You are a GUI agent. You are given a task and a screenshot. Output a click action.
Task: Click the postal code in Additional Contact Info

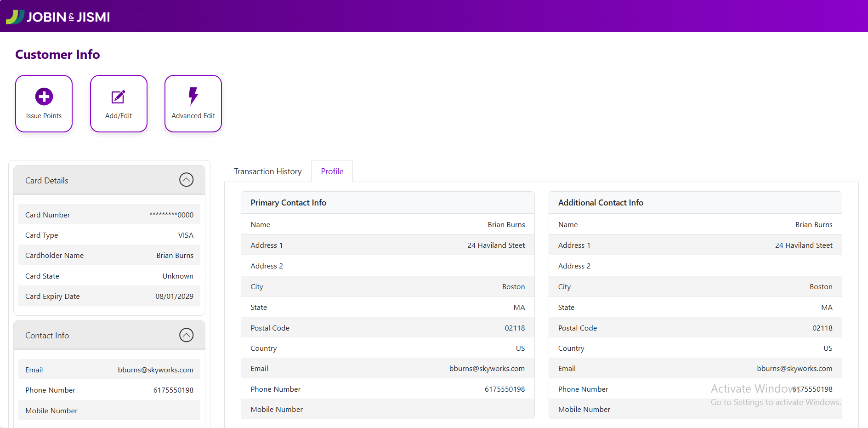point(822,328)
